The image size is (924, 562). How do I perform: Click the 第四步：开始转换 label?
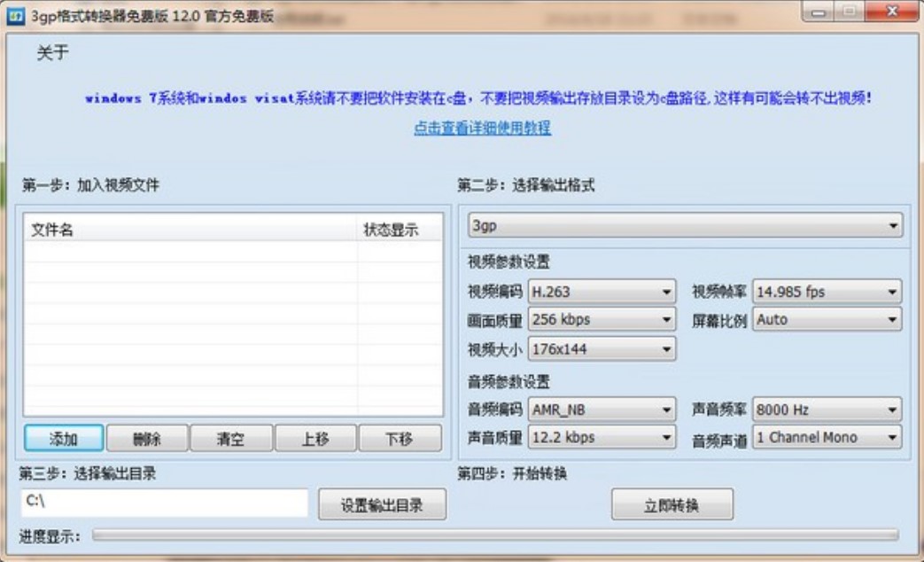pyautogui.click(x=512, y=473)
